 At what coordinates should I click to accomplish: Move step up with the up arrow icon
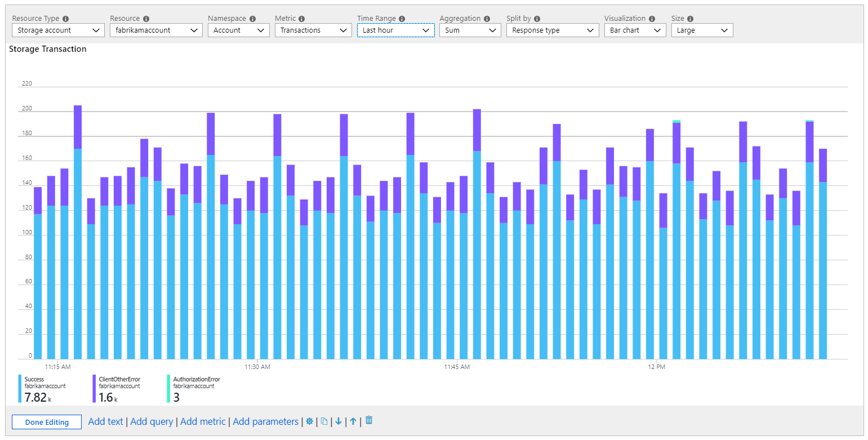pos(353,421)
